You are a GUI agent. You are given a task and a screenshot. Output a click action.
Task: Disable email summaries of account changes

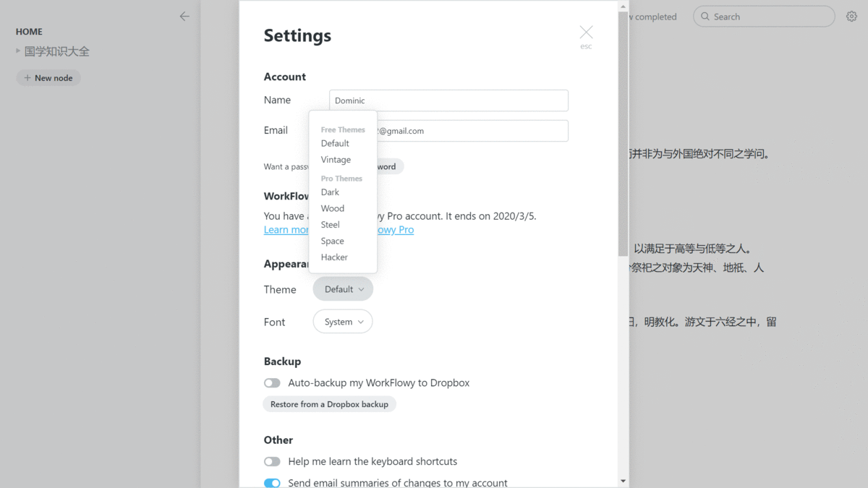pyautogui.click(x=272, y=482)
